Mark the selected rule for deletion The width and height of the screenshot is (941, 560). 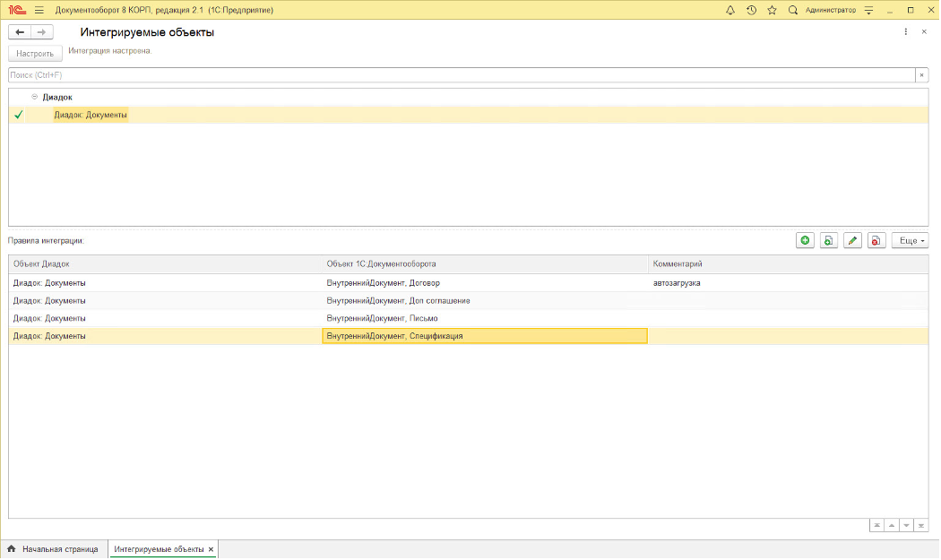click(876, 241)
